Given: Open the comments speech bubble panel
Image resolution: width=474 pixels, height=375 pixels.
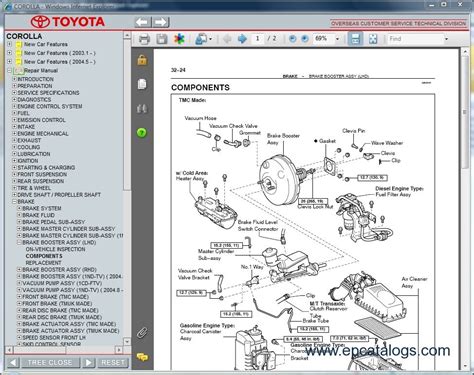Looking at the screenshot, I should [x=142, y=357].
